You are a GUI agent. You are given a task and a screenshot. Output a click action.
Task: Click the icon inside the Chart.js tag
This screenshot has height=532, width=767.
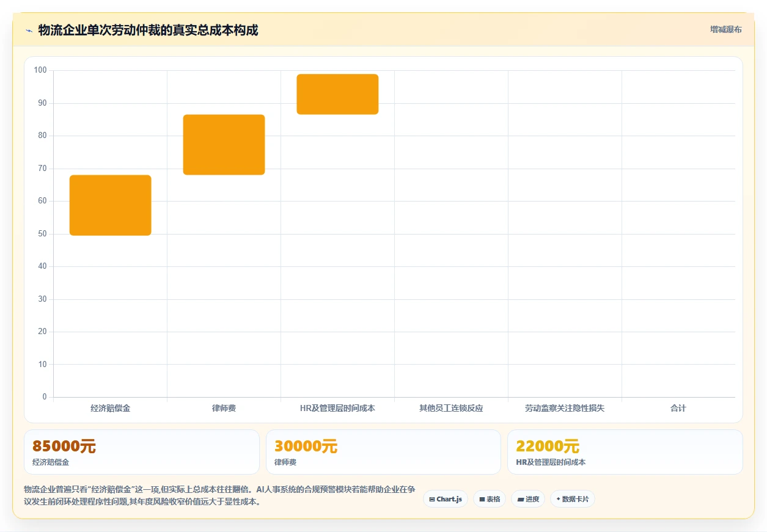click(x=432, y=499)
